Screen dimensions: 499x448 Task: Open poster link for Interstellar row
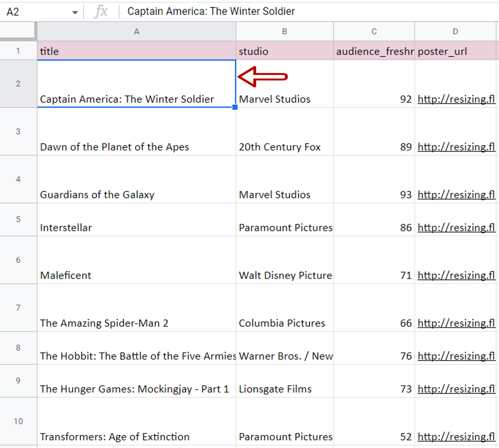coord(456,228)
